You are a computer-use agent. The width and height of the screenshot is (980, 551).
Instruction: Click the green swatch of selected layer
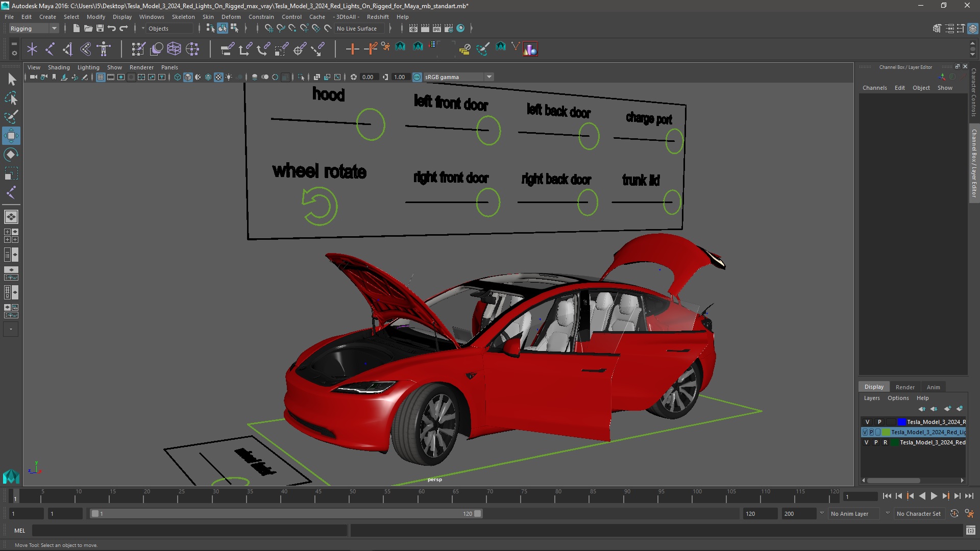tap(886, 432)
